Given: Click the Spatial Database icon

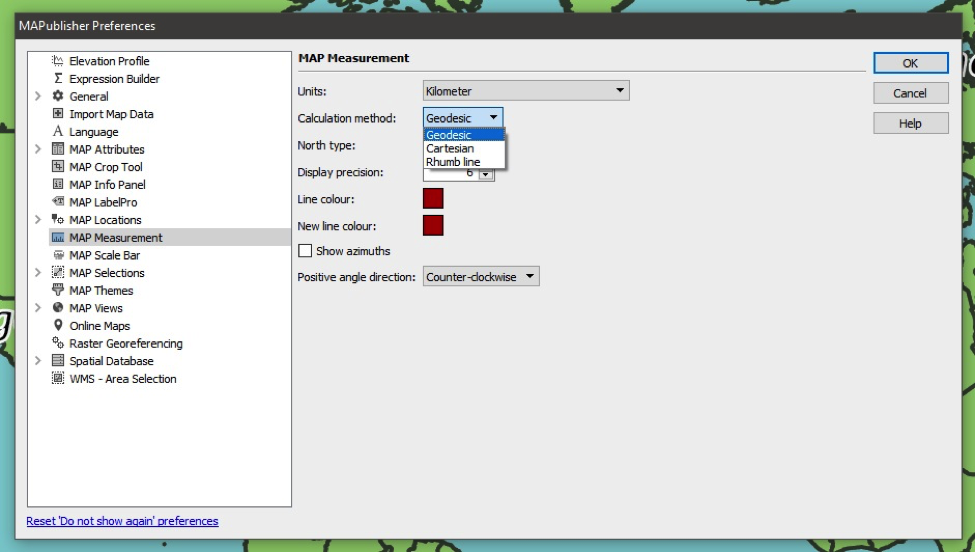Looking at the screenshot, I should 58,361.
